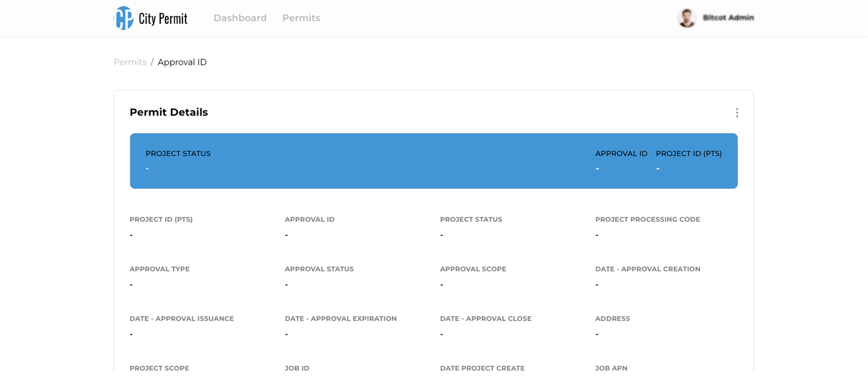Switch to the Dashboard tab

(240, 18)
